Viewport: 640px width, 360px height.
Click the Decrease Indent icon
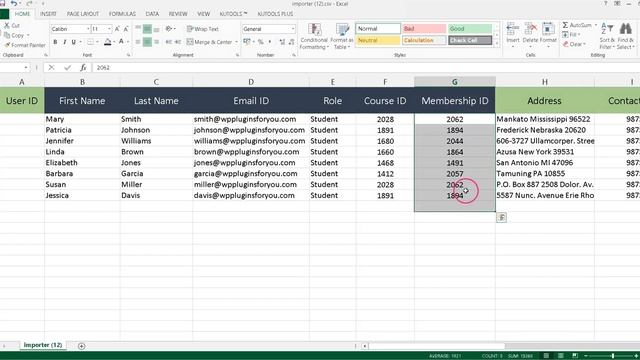pyautogui.click(x=169, y=42)
